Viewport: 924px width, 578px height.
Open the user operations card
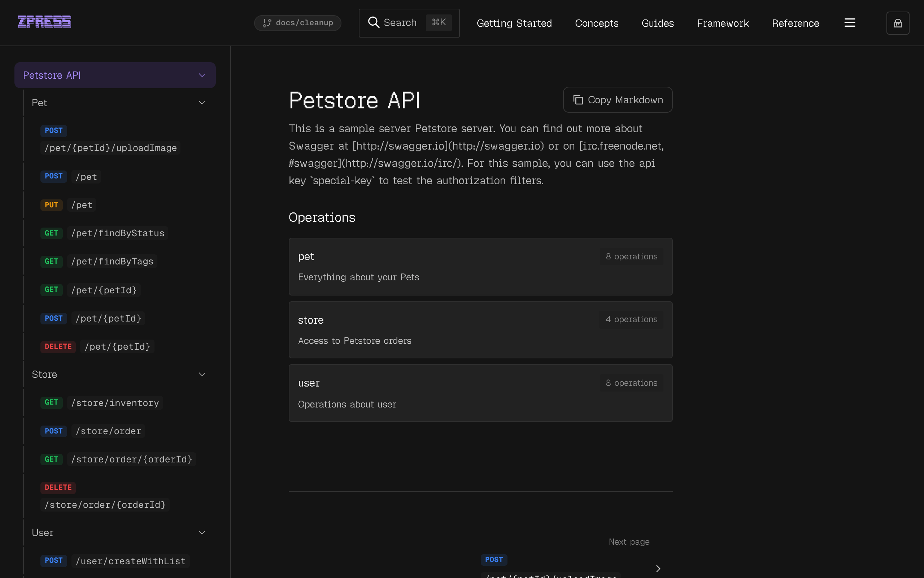click(x=480, y=393)
